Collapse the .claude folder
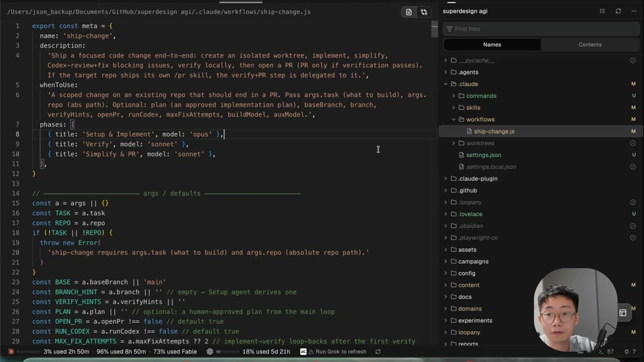This screenshot has width=644, height=362. click(445, 84)
